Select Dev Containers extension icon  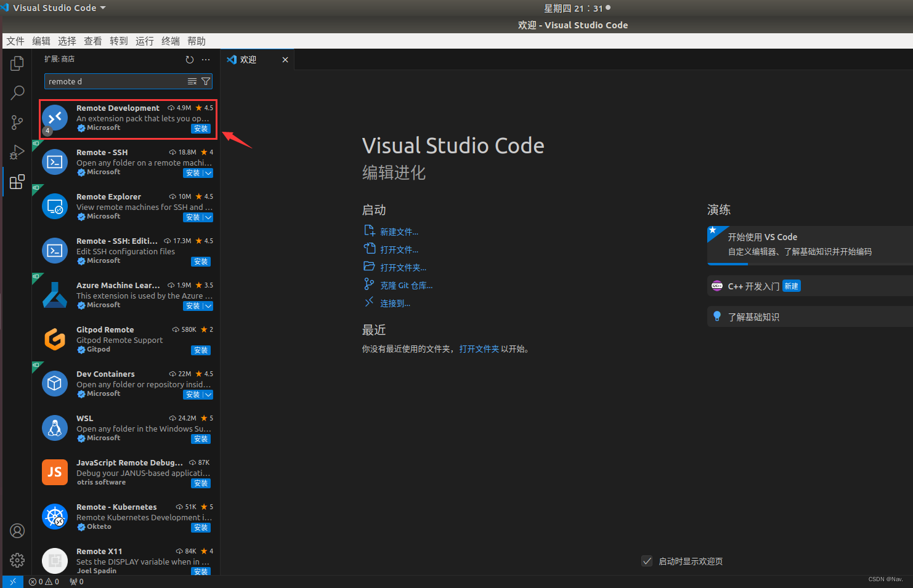click(55, 384)
